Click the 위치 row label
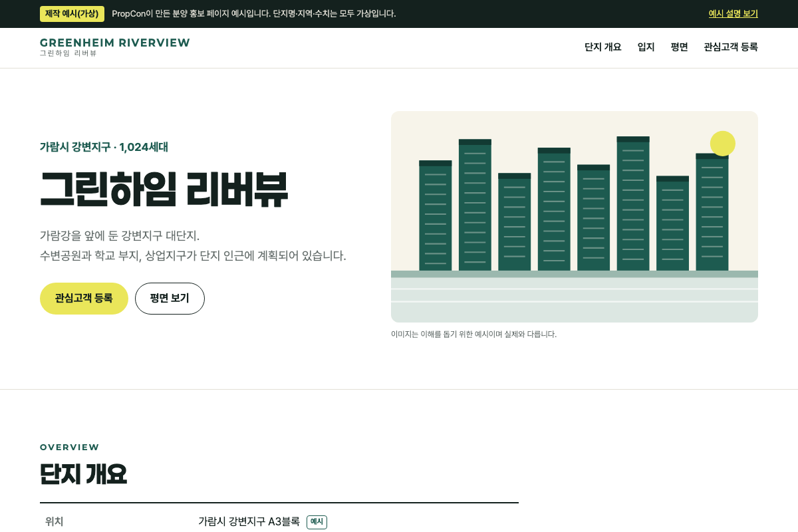The width and height of the screenshot is (798, 532). (x=55, y=521)
